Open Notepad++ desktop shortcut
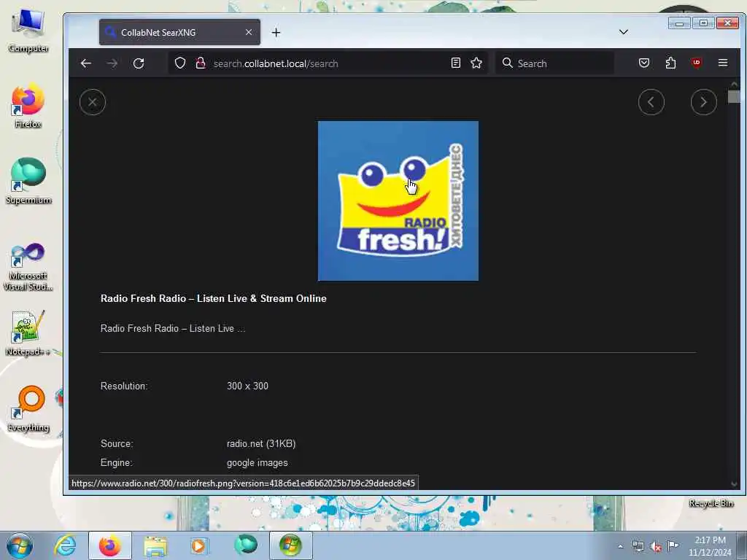The image size is (747, 560). (28, 332)
